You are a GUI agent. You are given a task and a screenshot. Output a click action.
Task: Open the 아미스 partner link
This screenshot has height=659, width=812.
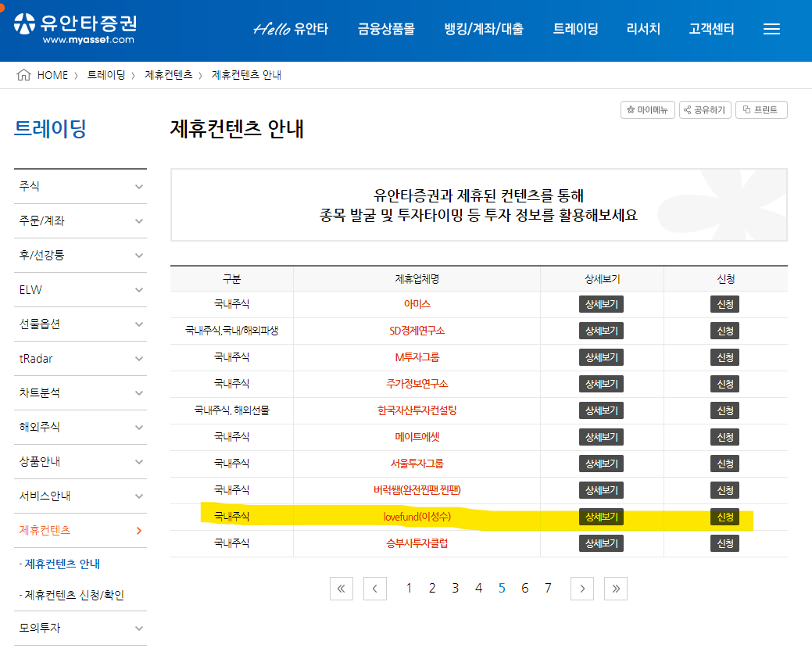coord(417,304)
